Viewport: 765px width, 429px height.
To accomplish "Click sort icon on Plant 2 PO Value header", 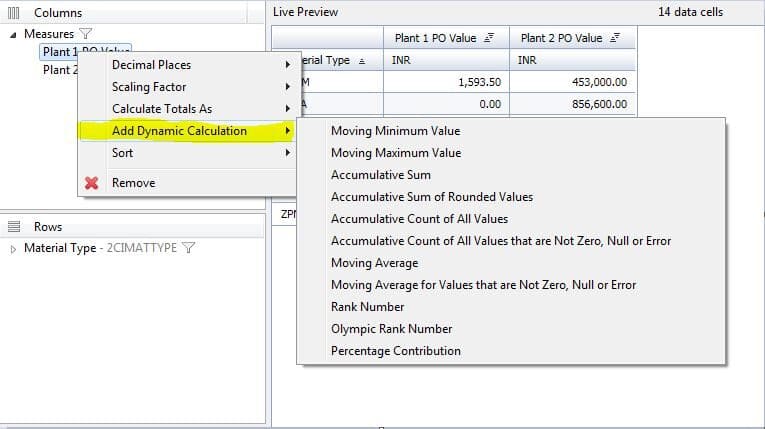I will click(x=615, y=38).
